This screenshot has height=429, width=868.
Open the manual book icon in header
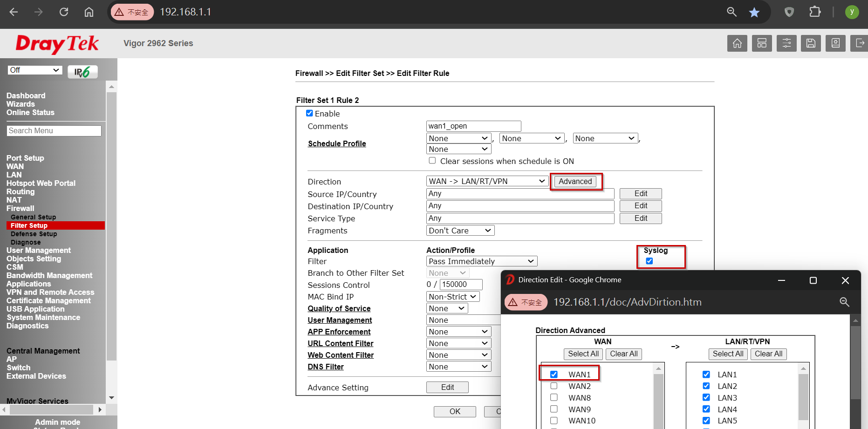point(835,43)
